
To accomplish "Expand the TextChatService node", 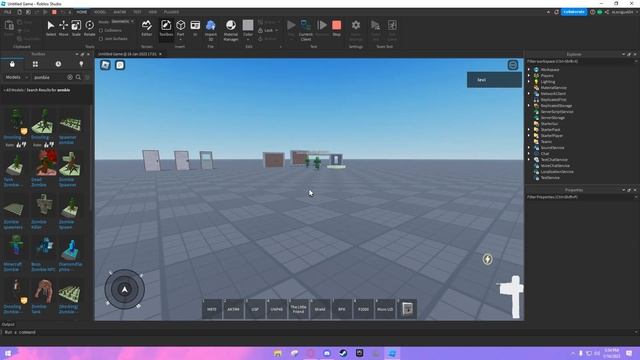I will point(529,160).
